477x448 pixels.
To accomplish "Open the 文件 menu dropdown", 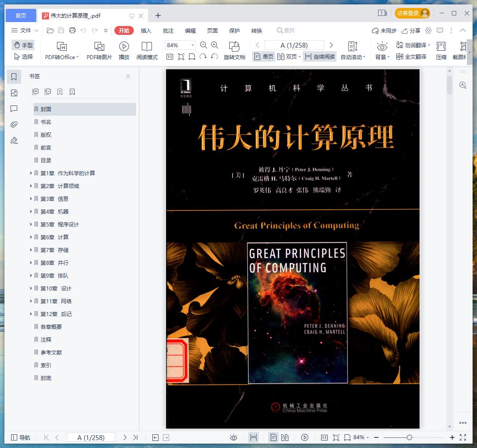I will coord(25,30).
